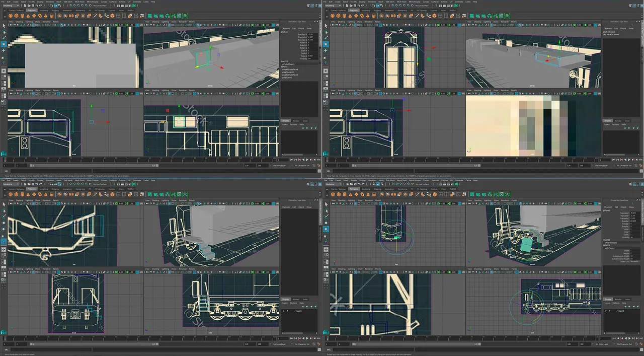Click Play backwards button in top-right Maya window
Viewport: 644px width, 356px height.
626,161
